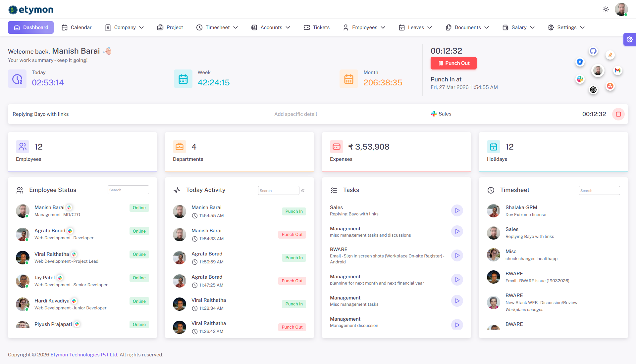The image size is (636, 364).
Task: Click the gear icon on the right edge
Action: point(630,39)
